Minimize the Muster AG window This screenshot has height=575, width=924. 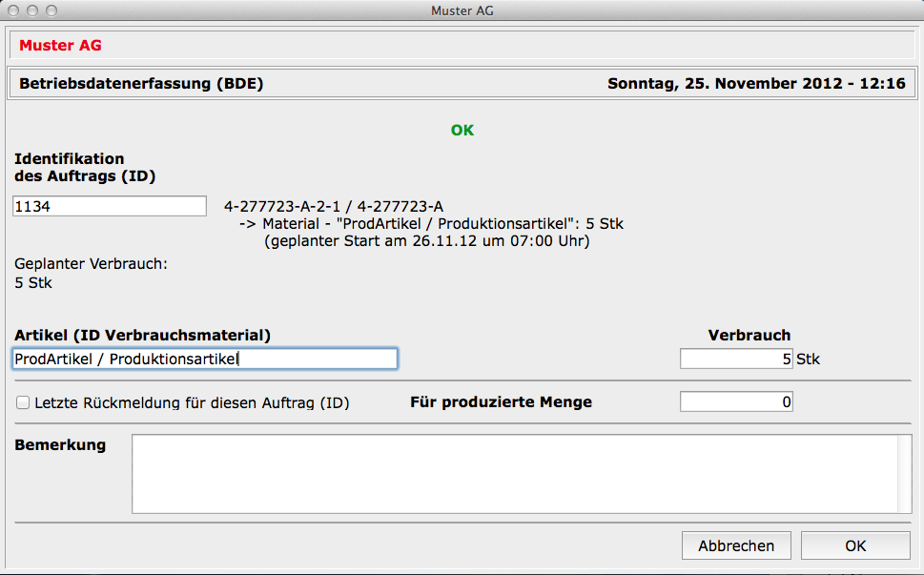click(x=31, y=11)
